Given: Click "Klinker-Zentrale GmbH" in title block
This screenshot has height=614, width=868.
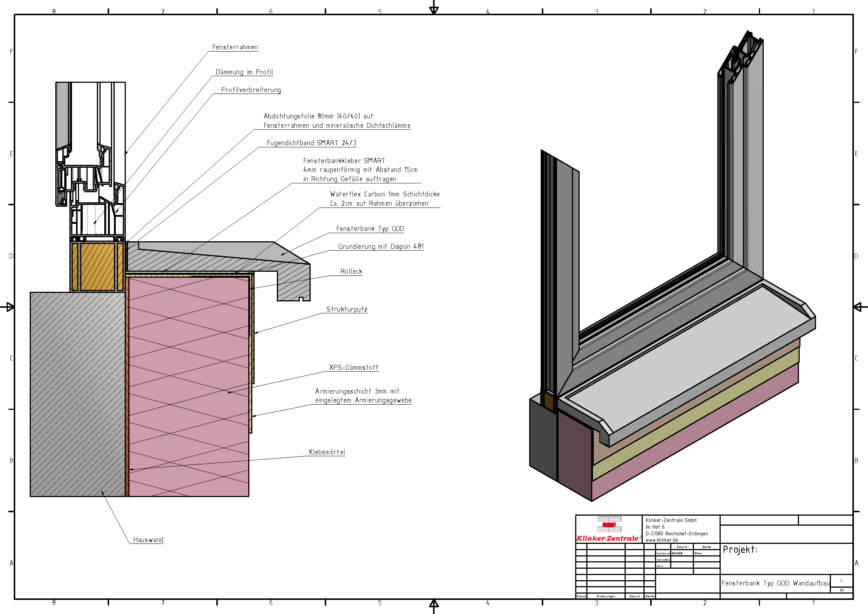Looking at the screenshot, I should tap(671, 520).
